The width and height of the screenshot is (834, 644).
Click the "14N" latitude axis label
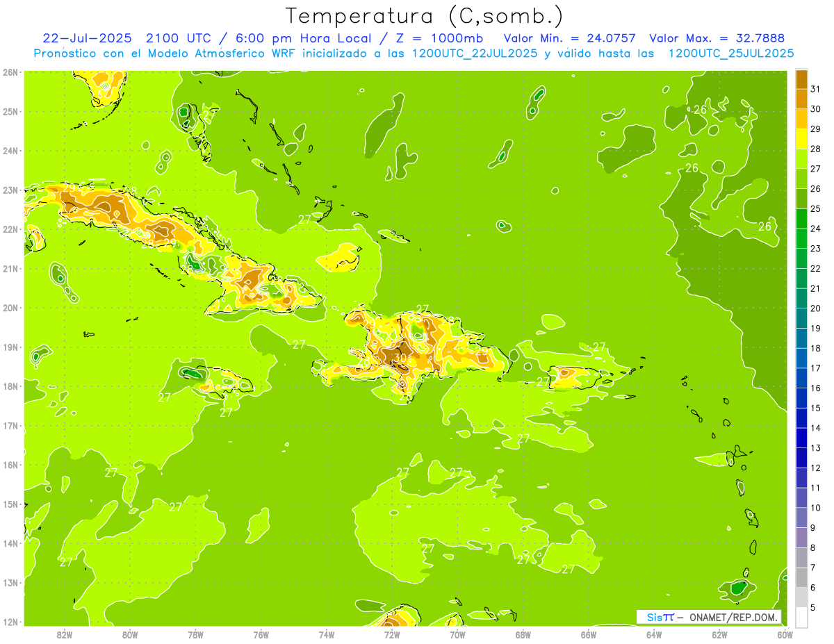pyautogui.click(x=10, y=543)
